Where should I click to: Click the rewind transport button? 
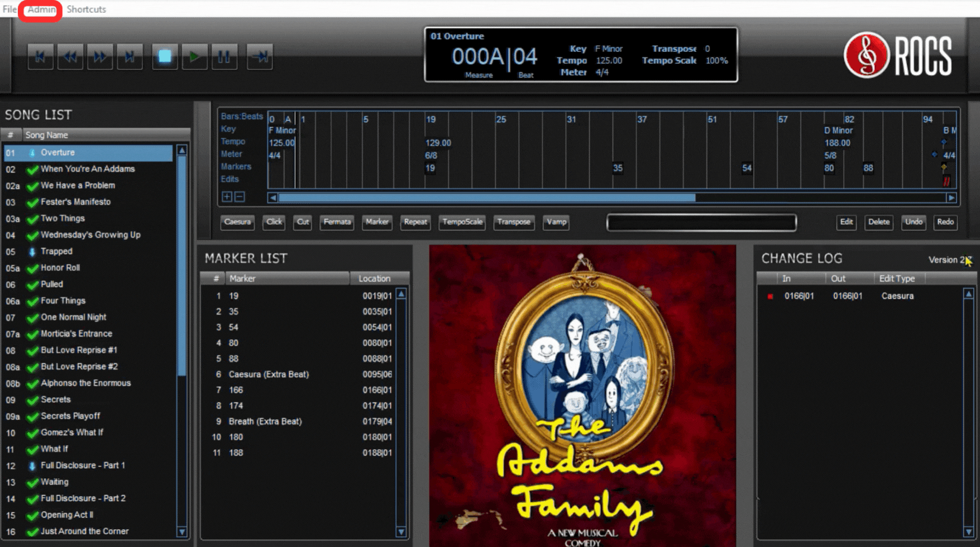coord(70,56)
